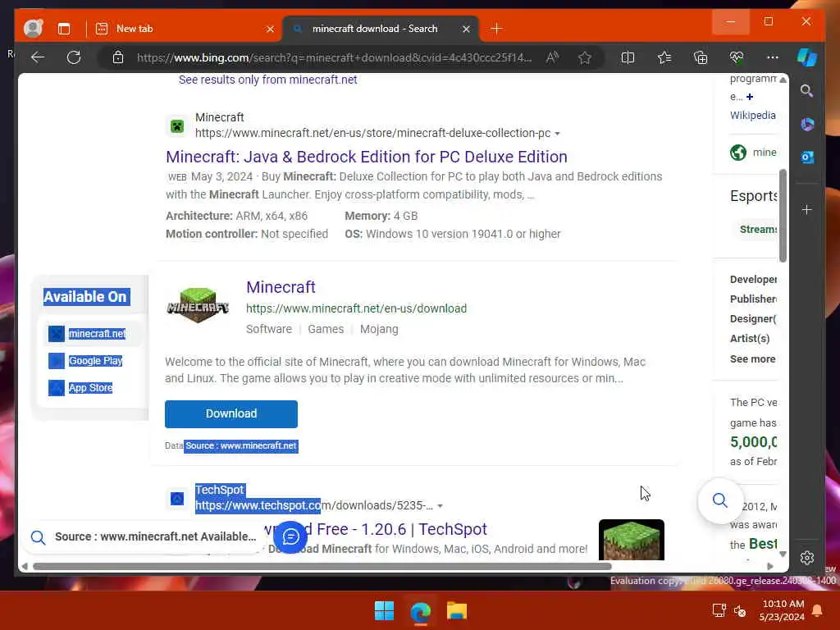Image resolution: width=840 pixels, height=630 pixels.
Task: Open the Windows Start menu
Action: click(x=384, y=610)
